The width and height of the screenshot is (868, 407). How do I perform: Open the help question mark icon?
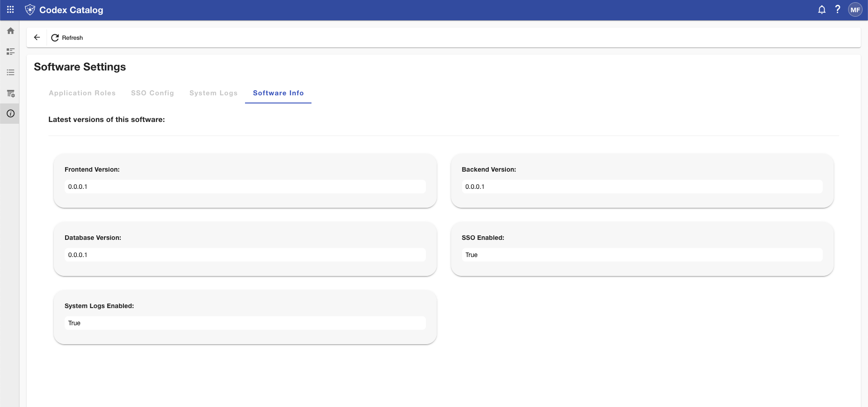[838, 9]
